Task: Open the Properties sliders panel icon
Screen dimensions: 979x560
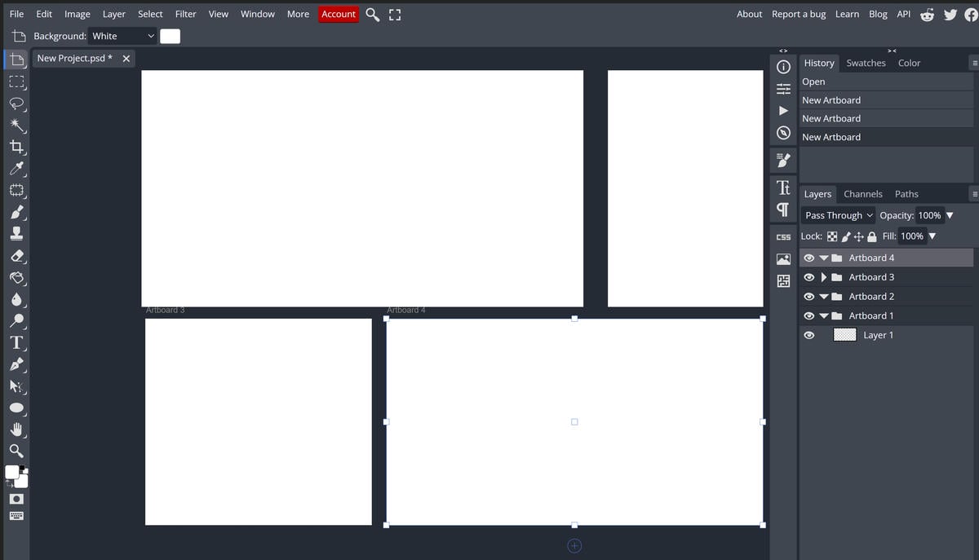Action: tap(783, 89)
